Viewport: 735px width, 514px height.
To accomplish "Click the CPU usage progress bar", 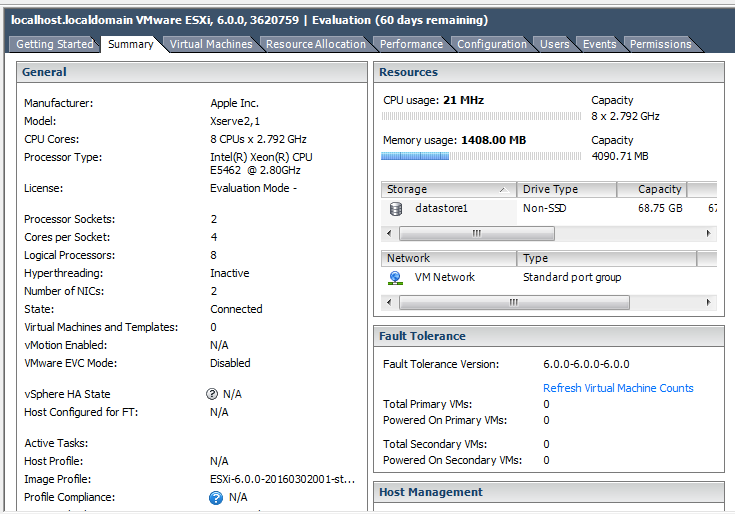I will (481, 116).
